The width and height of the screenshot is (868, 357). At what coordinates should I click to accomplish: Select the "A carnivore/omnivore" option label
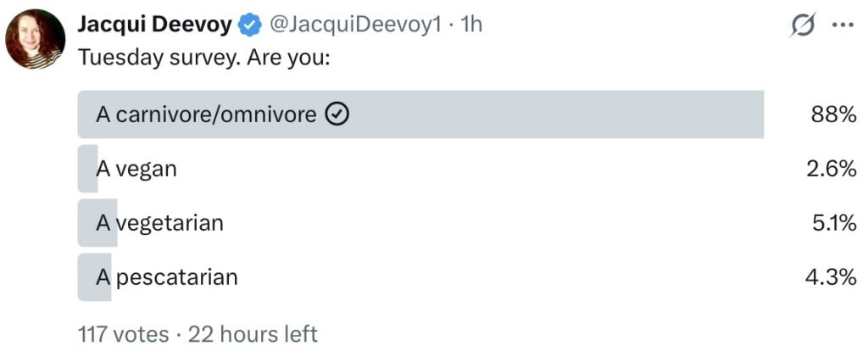click(x=206, y=114)
